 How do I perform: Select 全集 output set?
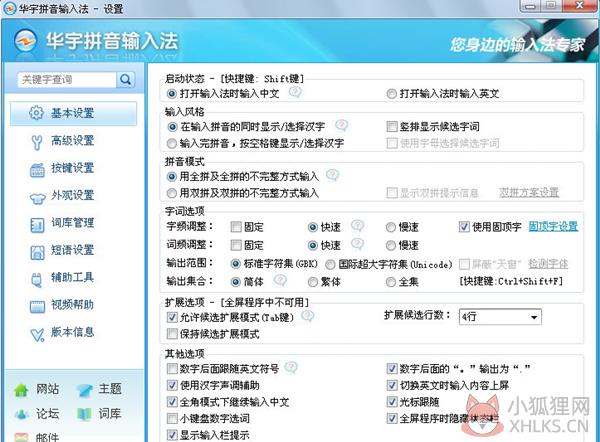tap(391, 282)
